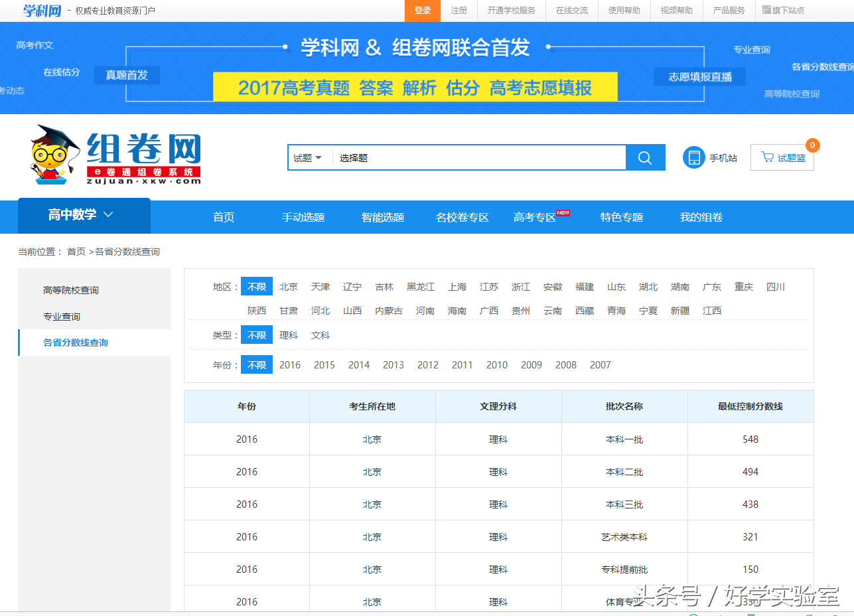
Task: Click the 真题首发 button
Action: pos(126,75)
